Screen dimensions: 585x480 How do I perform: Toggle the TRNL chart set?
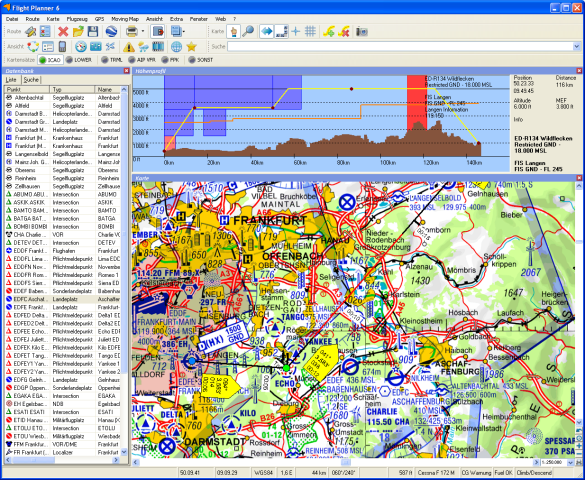[x=112, y=60]
